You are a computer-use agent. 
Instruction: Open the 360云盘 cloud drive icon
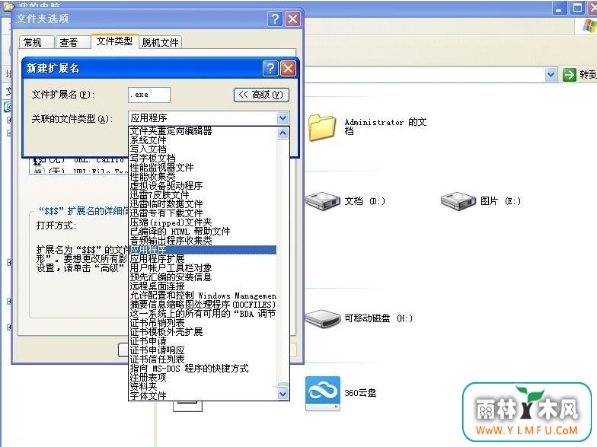coord(322,393)
